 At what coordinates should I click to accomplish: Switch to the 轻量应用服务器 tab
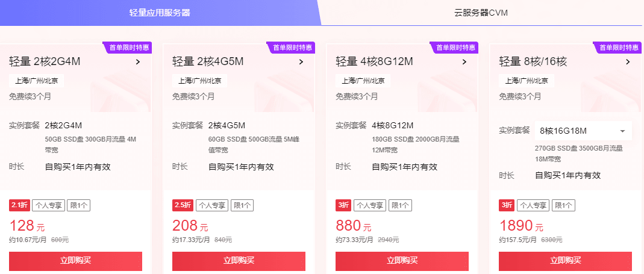point(160,13)
